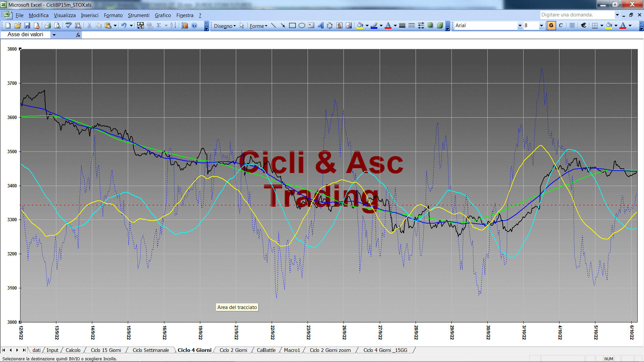Run the ABC spelling check
644x362 pixels.
[68, 25]
